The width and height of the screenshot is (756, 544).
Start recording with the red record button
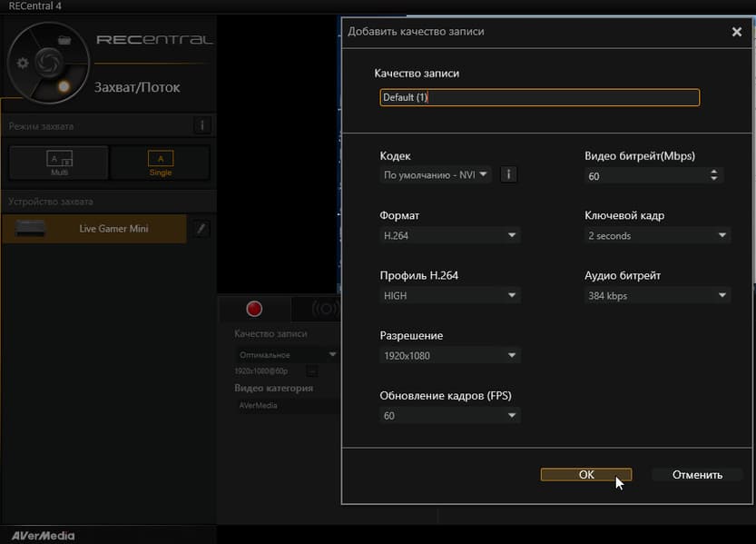[x=254, y=309]
